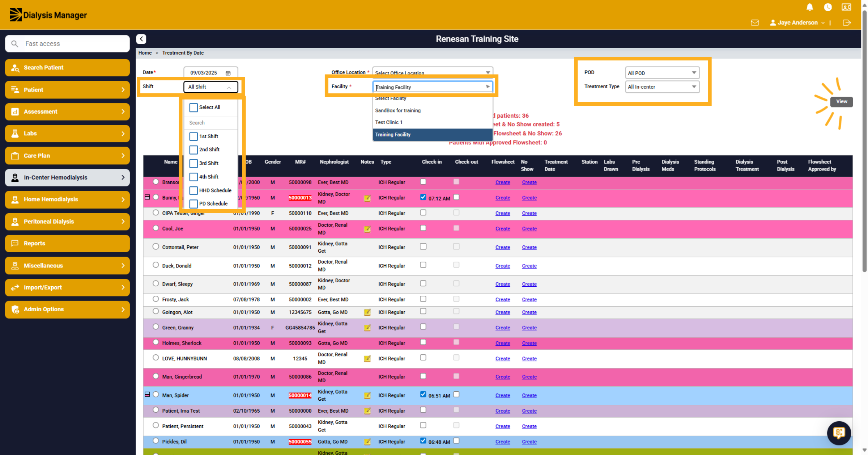Open the date picker calendar icon
The height and width of the screenshot is (455, 868).
tap(228, 73)
